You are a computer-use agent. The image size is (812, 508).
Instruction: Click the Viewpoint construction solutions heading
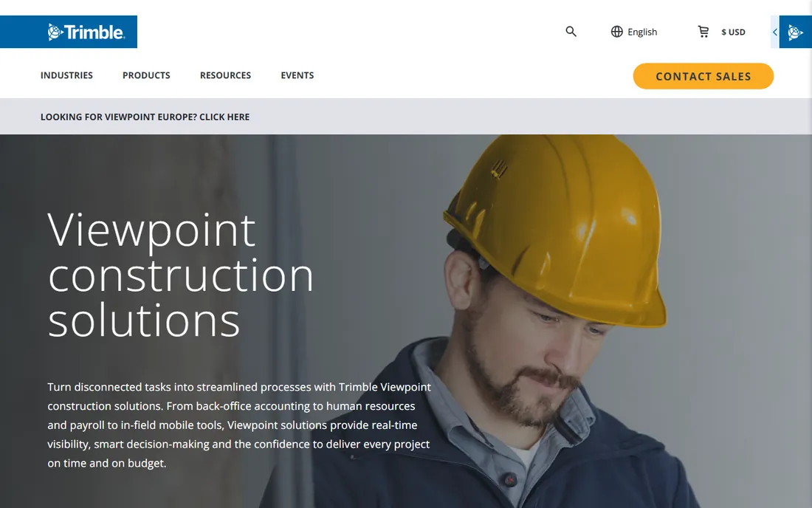180,275
